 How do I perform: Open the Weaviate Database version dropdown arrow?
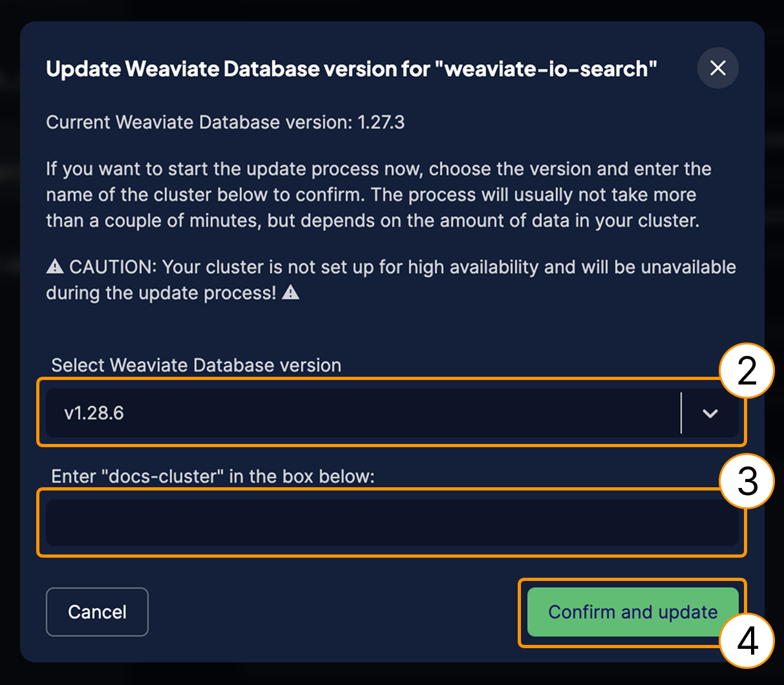click(x=710, y=413)
